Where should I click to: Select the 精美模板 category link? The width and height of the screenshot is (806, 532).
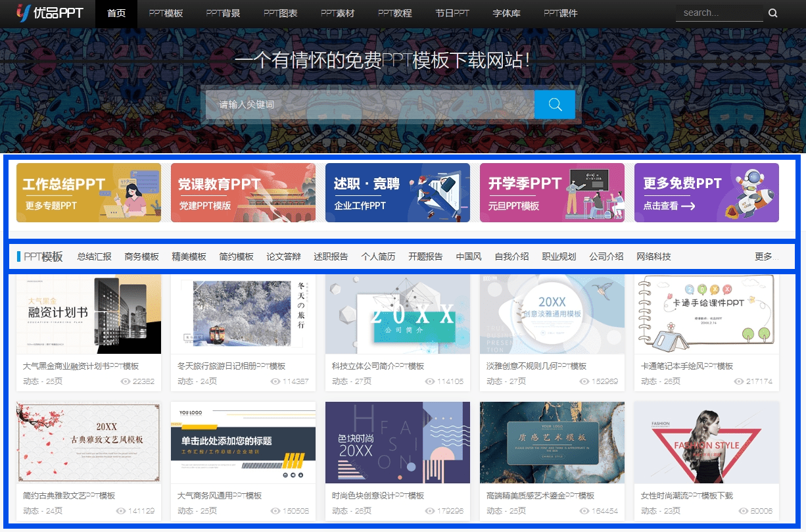189,256
